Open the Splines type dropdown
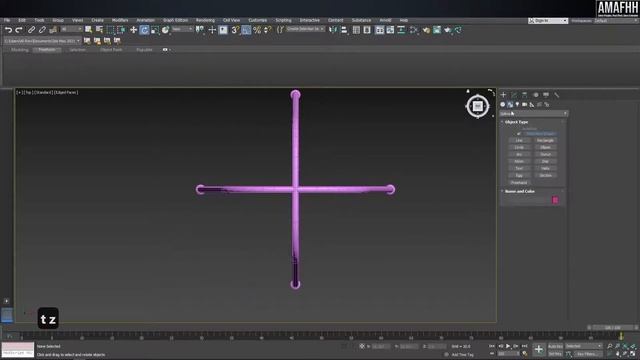The image size is (640, 360). (x=533, y=113)
